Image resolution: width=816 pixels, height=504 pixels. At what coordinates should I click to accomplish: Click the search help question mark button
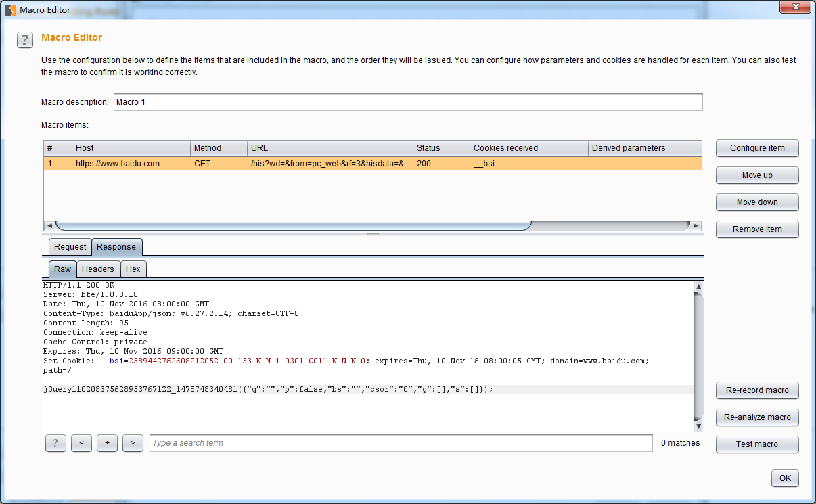coord(55,443)
